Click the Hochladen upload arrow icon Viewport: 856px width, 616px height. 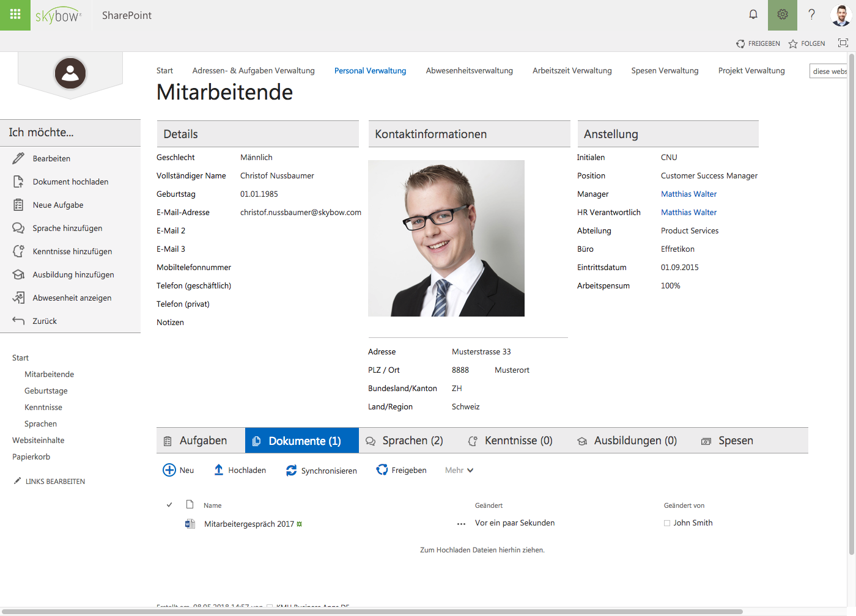tap(218, 470)
